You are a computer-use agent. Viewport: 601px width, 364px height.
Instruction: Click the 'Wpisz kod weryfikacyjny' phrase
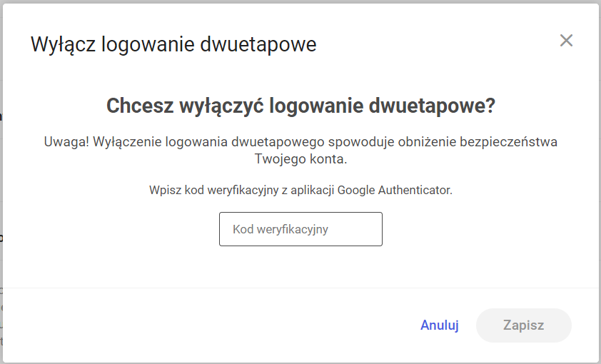click(x=214, y=190)
